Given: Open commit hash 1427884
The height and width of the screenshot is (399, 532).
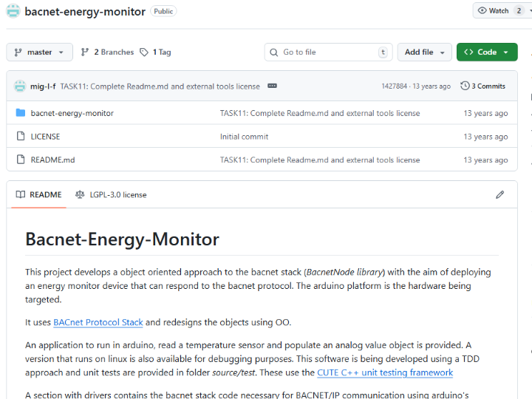Looking at the screenshot, I should [394, 86].
